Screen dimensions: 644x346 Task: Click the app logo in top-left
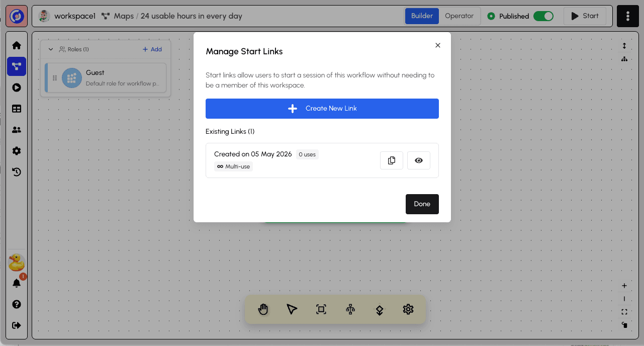click(17, 16)
